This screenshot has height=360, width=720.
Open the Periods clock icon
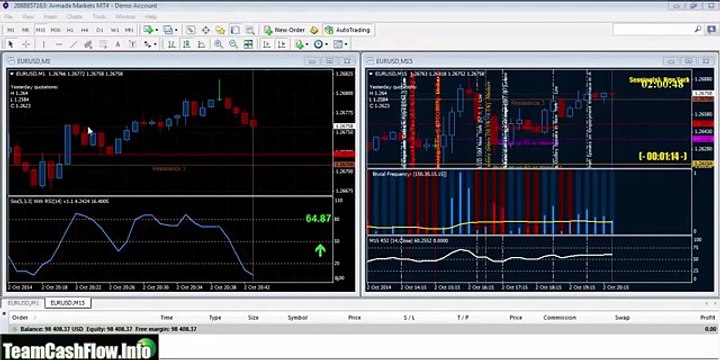[x=318, y=45]
